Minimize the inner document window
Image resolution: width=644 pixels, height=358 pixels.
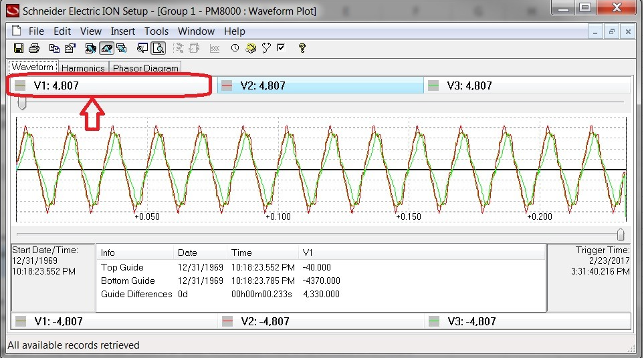coord(595,31)
